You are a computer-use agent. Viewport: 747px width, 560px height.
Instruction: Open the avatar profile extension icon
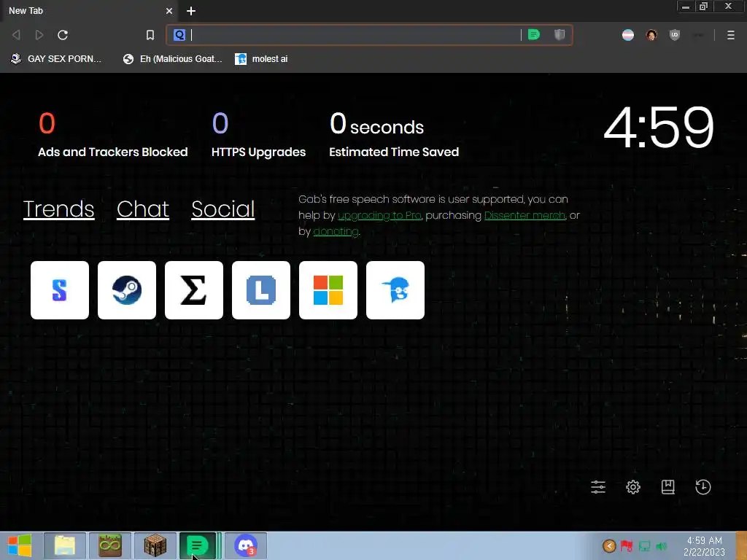[x=651, y=35]
